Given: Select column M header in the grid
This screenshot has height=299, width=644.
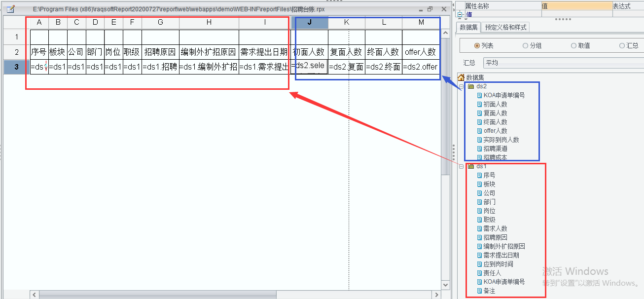Looking at the screenshot, I should (x=421, y=22).
